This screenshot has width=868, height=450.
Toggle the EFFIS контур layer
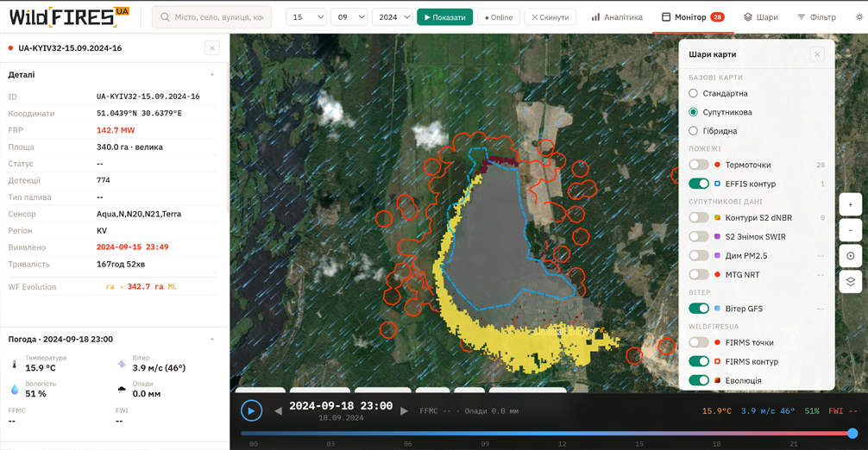(699, 184)
